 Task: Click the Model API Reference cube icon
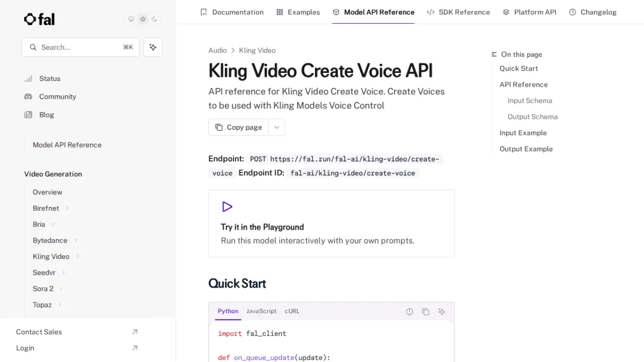[x=336, y=12]
